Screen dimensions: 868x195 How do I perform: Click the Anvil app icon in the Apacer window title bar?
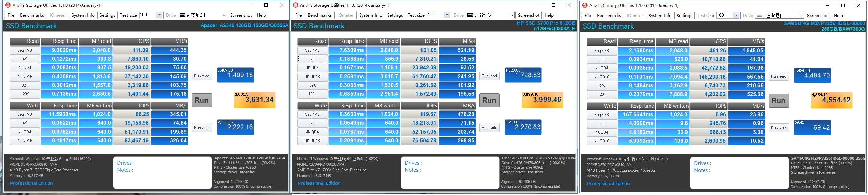pyautogui.click(x=8, y=5)
